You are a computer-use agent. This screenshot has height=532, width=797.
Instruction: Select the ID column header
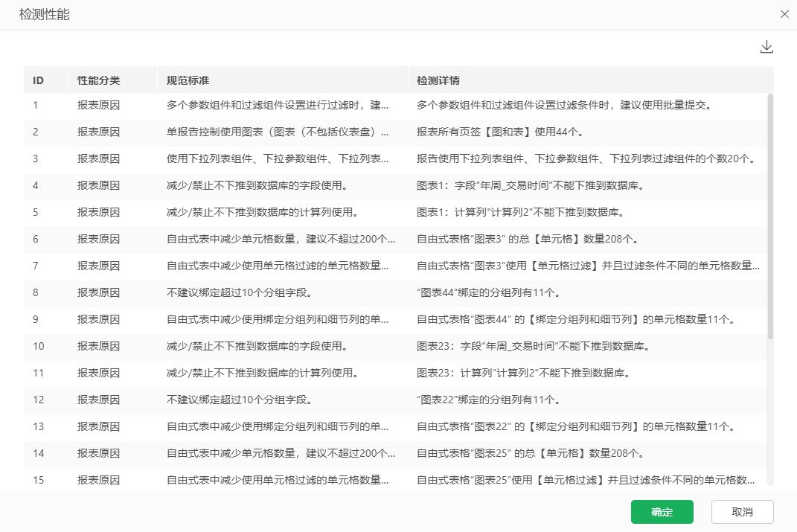click(38, 80)
